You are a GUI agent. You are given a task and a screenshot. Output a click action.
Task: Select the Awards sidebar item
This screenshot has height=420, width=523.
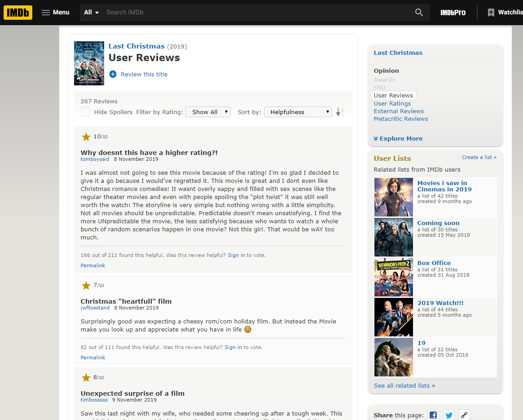384,80
